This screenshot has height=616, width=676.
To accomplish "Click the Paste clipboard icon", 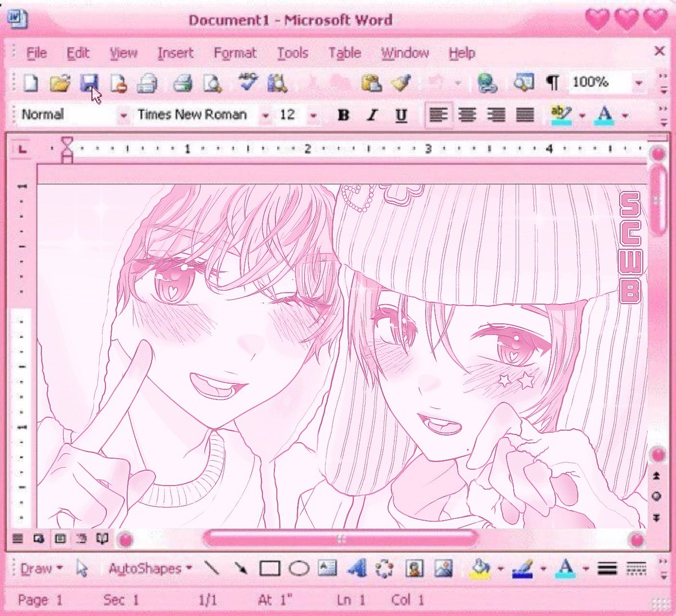I will (x=371, y=83).
